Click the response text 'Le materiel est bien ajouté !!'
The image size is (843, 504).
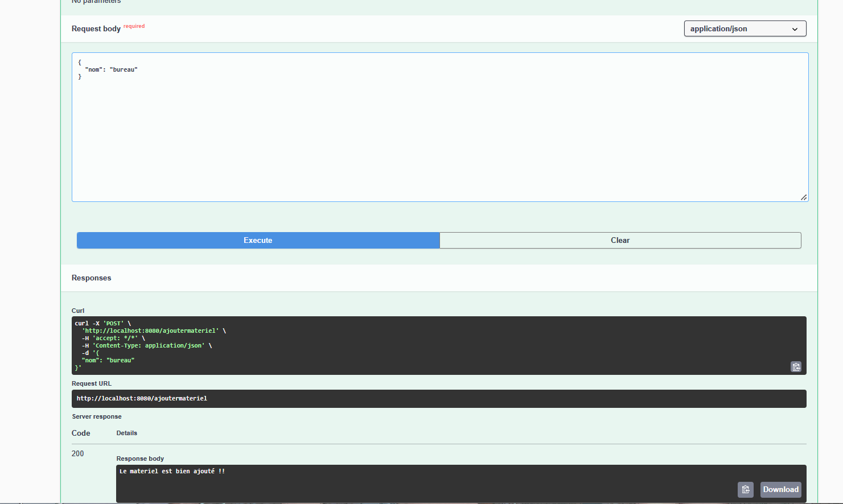pos(172,471)
